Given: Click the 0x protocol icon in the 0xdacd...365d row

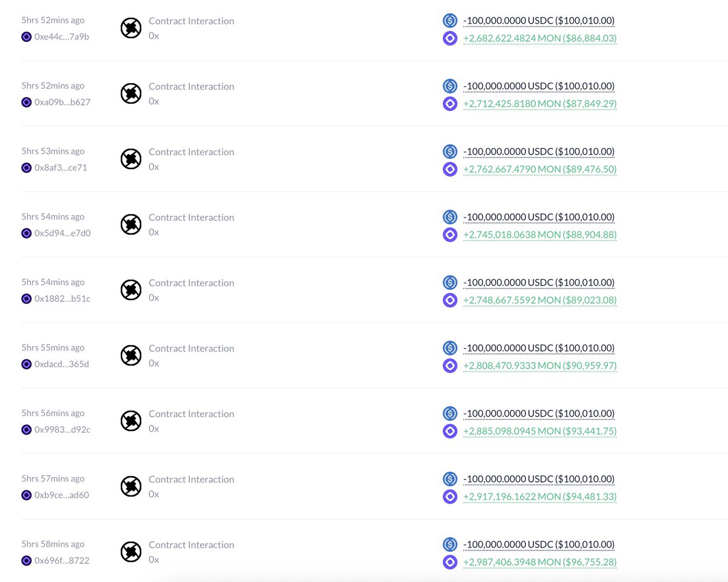Looking at the screenshot, I should (131, 355).
